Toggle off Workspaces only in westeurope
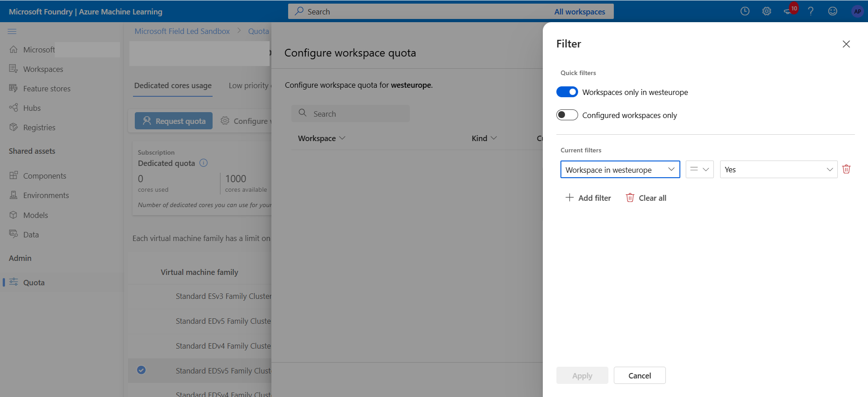Screen dimensions: 868x397 [567, 92]
